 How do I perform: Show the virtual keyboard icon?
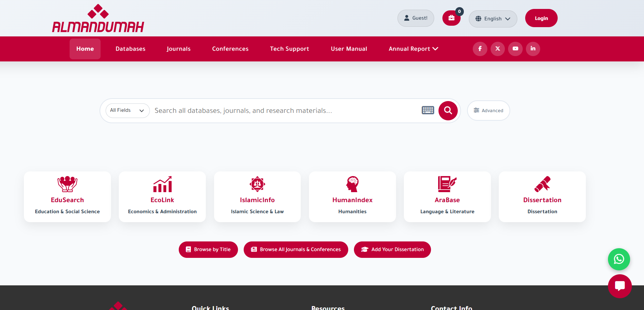click(x=428, y=110)
